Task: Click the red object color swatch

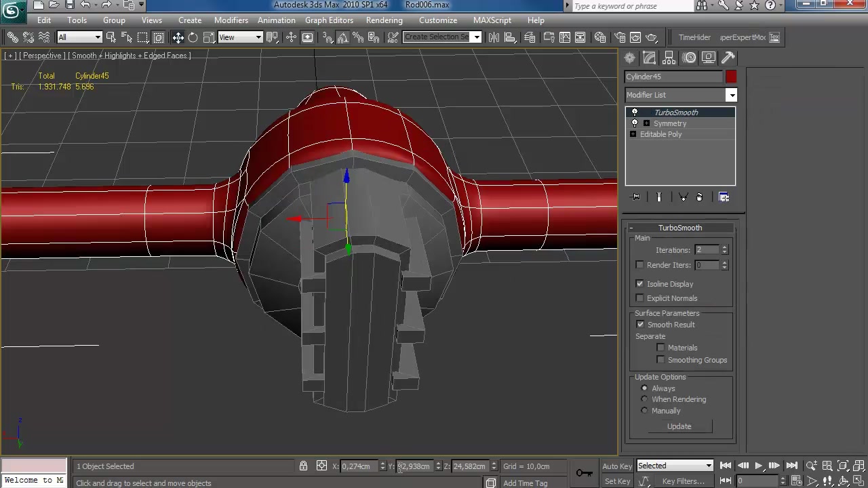Action: point(730,77)
